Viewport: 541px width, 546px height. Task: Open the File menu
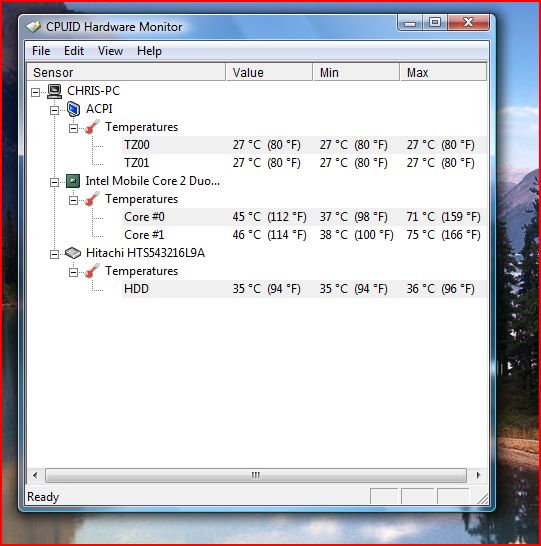point(41,51)
